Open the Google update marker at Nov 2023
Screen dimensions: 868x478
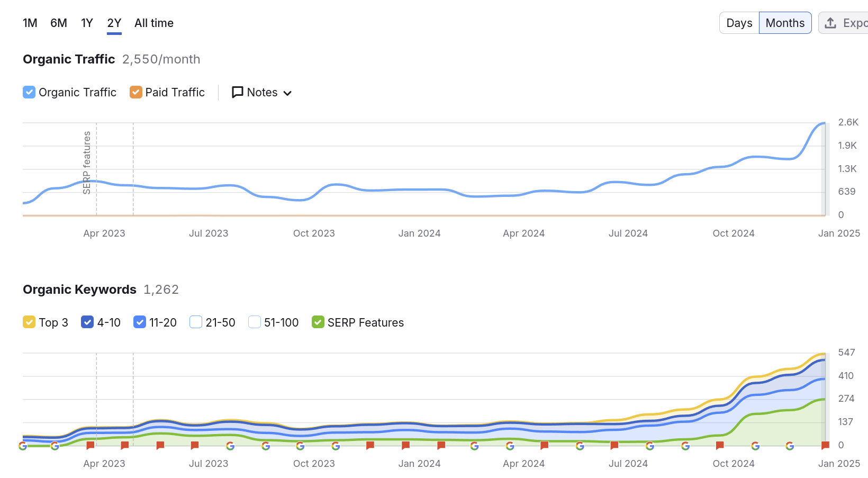[336, 446]
